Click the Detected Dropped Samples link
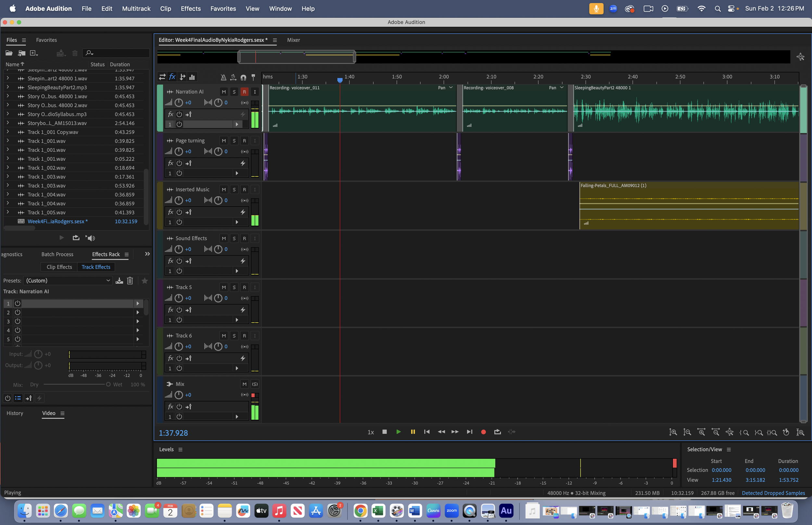Viewport: 812px width, 525px height. [x=773, y=493]
